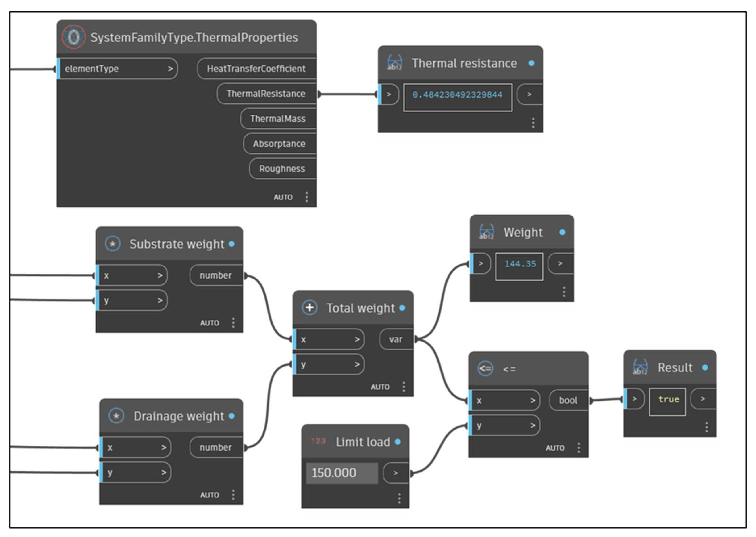This screenshot has height=537, width=756.
Task: Toggle the blue dot on Result node
Action: (705, 367)
